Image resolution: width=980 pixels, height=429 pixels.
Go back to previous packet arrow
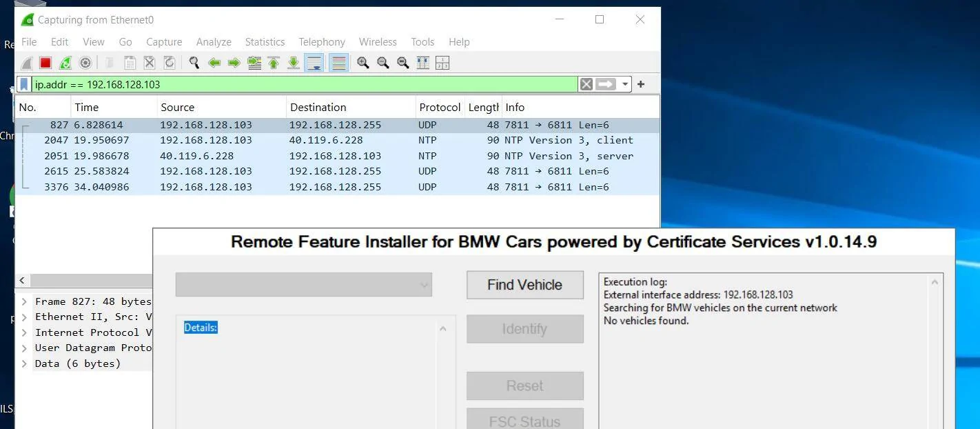[x=214, y=63]
